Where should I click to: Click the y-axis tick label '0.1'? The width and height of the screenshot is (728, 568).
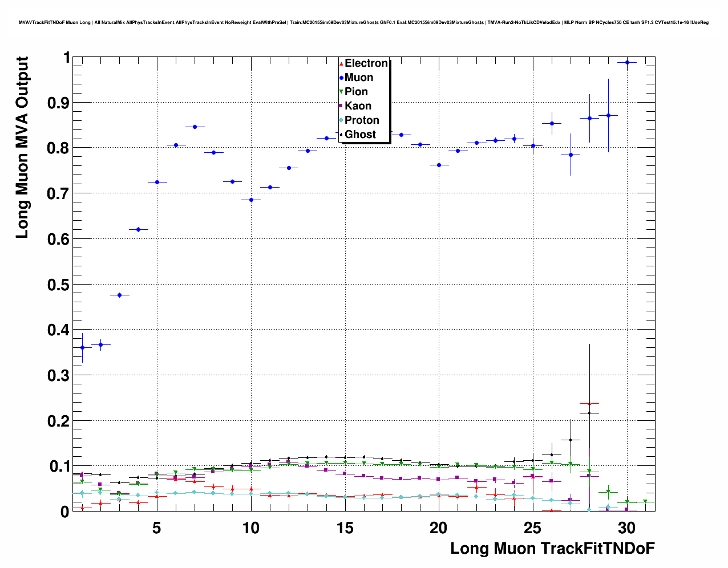pos(58,466)
